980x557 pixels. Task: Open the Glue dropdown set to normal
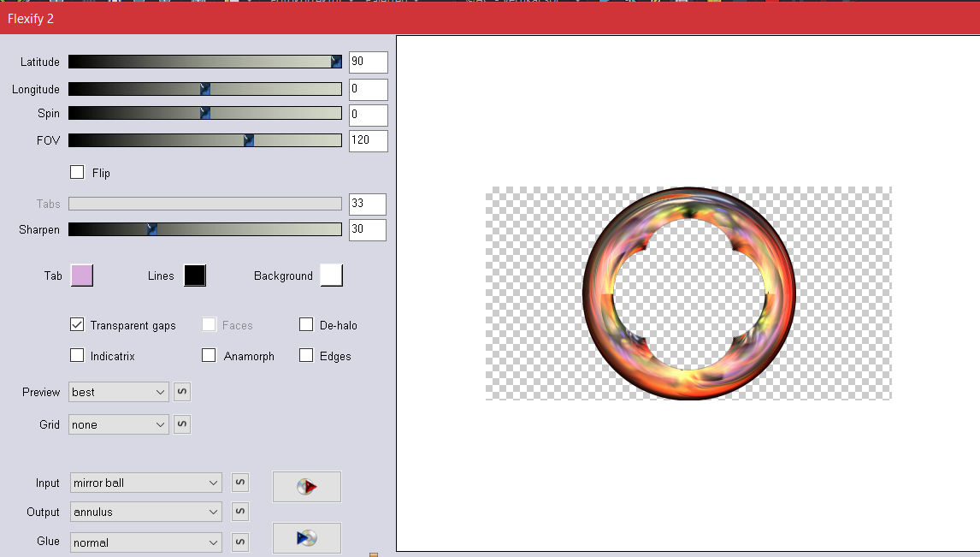[x=146, y=542]
